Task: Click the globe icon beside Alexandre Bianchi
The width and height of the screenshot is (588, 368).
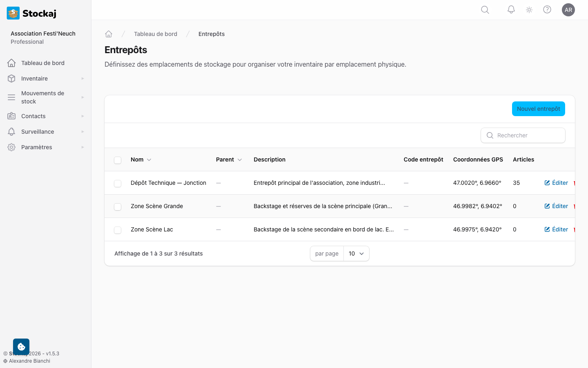Action: (5, 361)
